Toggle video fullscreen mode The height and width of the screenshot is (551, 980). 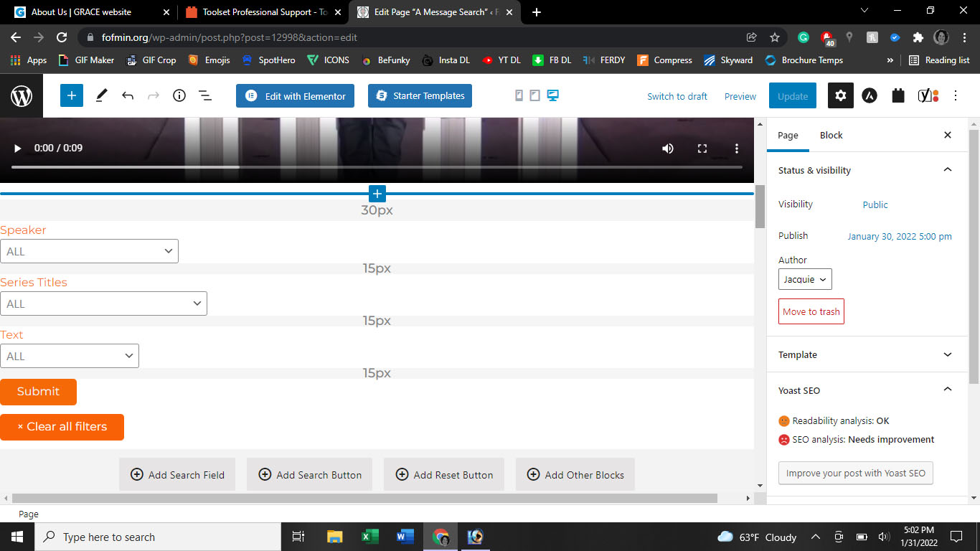(x=702, y=149)
